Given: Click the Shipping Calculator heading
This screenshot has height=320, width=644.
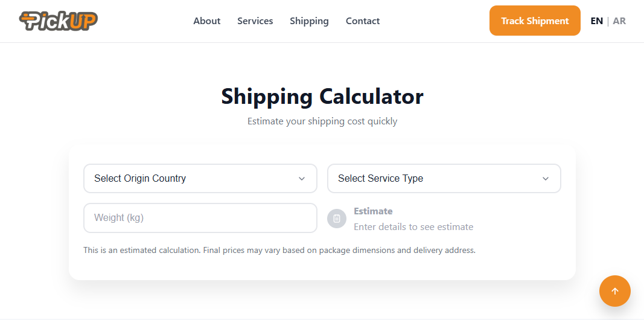Looking at the screenshot, I should [322, 97].
